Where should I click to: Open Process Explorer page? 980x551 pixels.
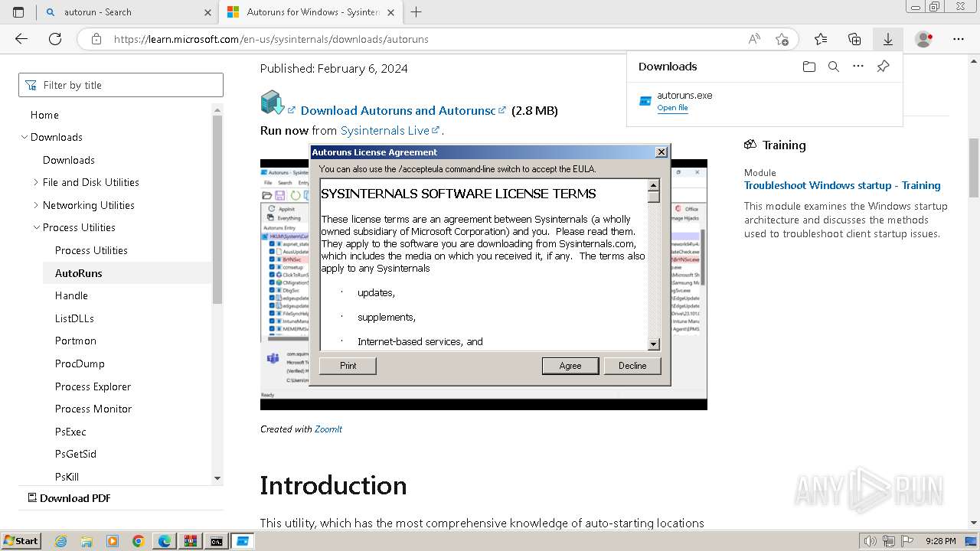coord(93,386)
